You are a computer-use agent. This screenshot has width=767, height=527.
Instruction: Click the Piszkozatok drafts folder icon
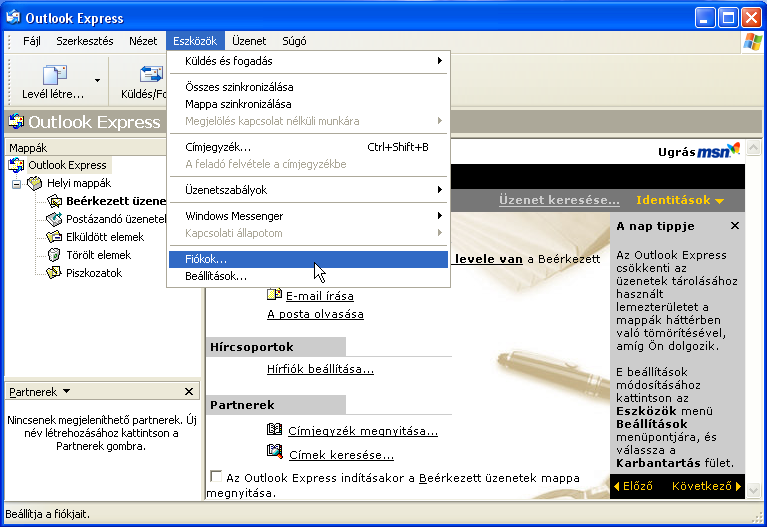[x=54, y=273]
